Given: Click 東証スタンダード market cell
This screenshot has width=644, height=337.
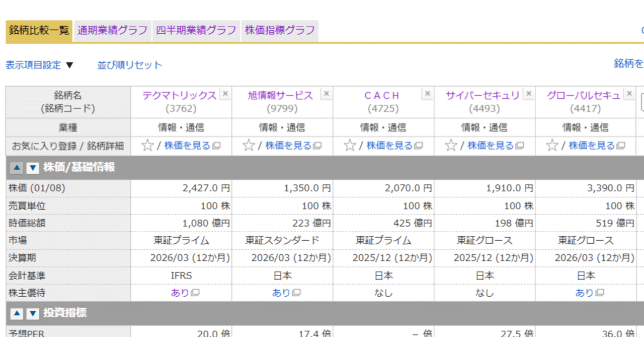Looking at the screenshot, I should point(282,241).
